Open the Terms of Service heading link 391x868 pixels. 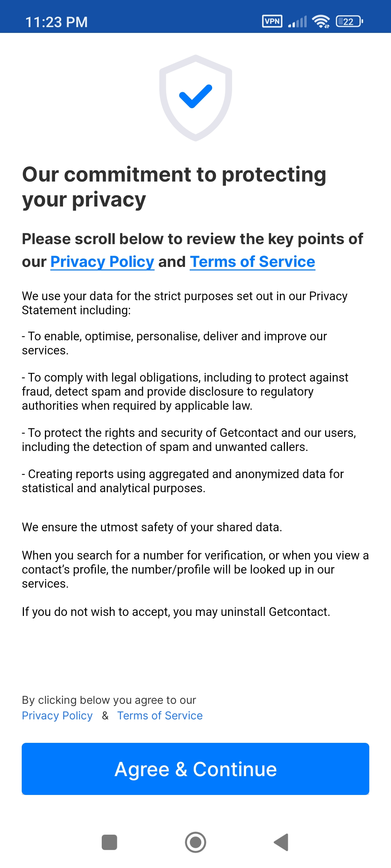tap(252, 261)
